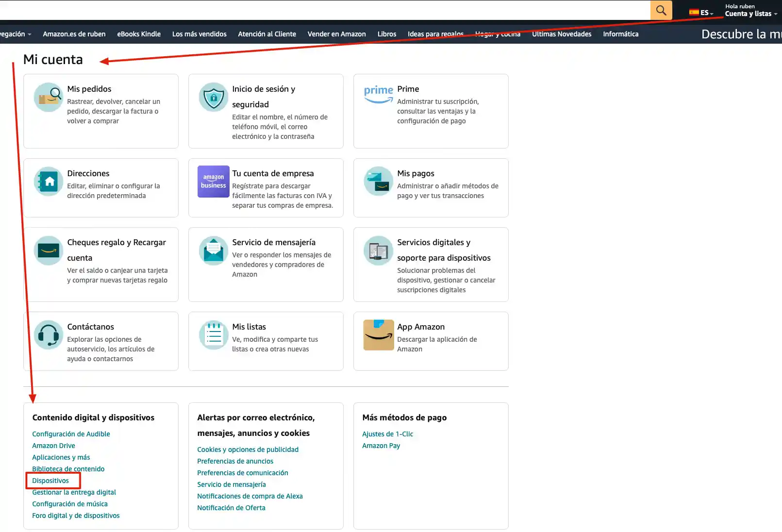Click the Prime logo icon
Screen dimensions: 782x532
(379, 94)
